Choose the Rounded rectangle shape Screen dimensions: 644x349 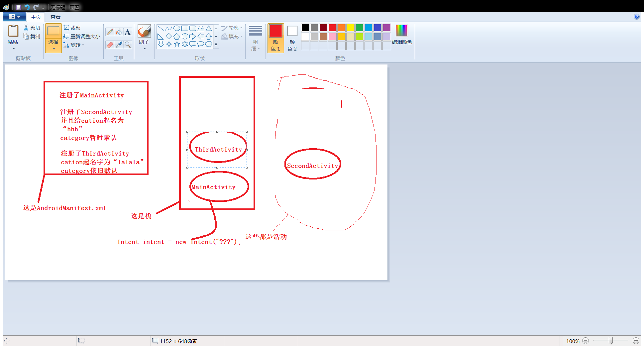tap(193, 28)
